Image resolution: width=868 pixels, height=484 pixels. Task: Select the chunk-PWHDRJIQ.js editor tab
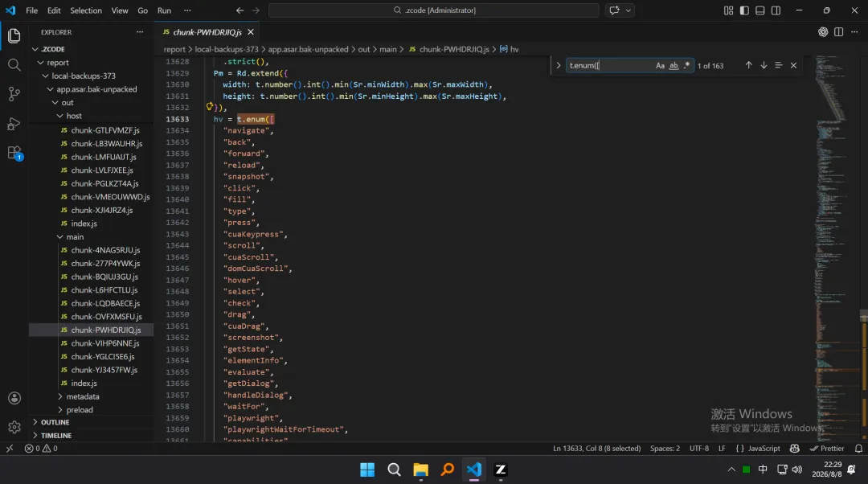[207, 32]
